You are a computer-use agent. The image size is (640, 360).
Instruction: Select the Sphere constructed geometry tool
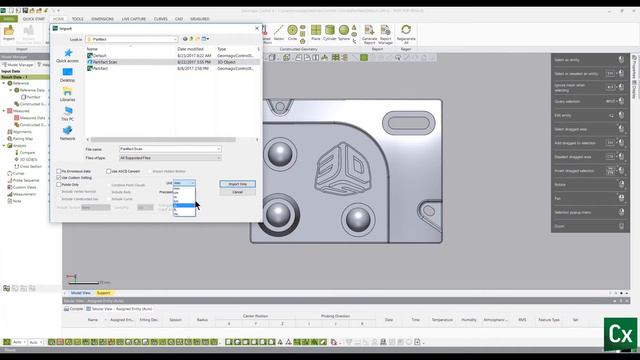coord(344,33)
